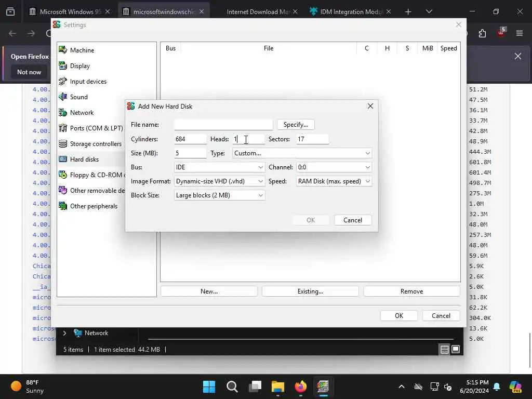532x399 pixels.
Task: Click the MiB column header
Action: click(x=428, y=48)
